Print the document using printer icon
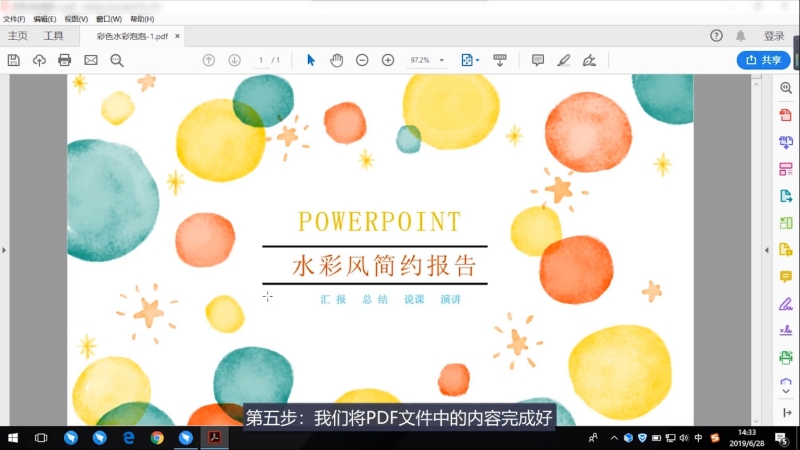The width and height of the screenshot is (800, 450). pos(65,60)
